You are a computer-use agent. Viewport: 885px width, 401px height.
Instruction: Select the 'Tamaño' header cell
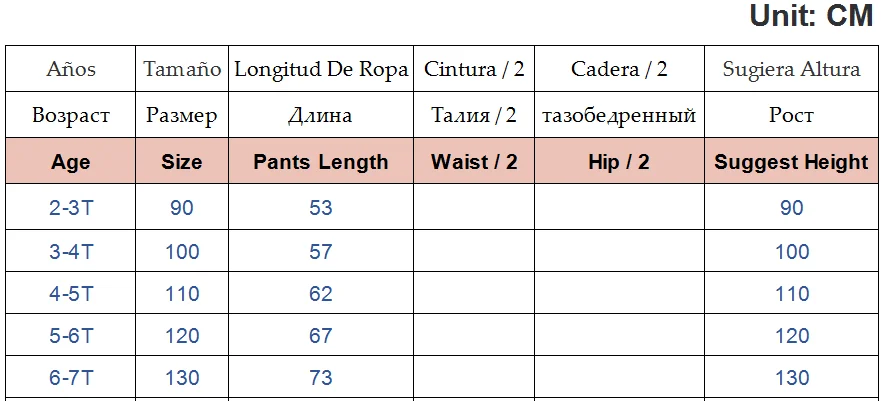[x=182, y=69]
